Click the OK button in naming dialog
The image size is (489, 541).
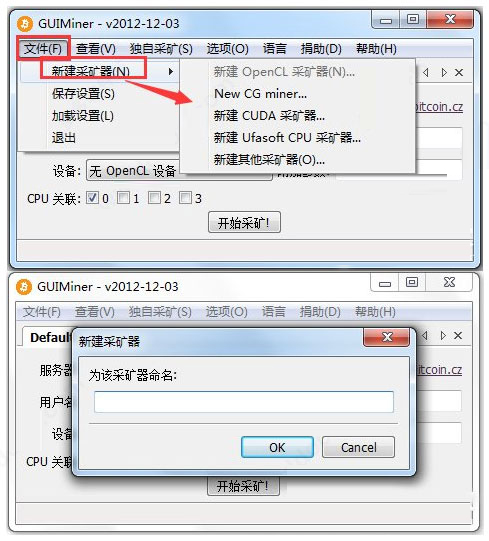(277, 447)
